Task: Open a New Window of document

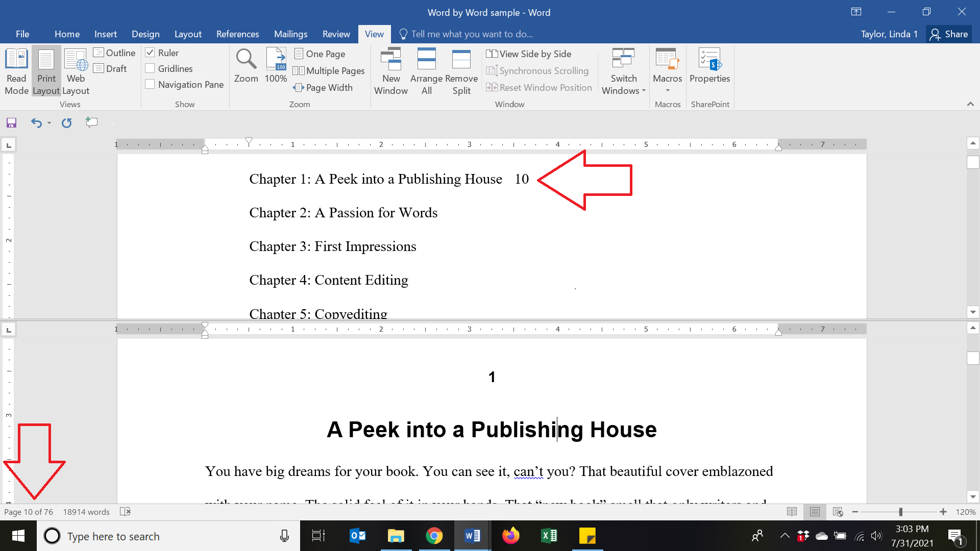Action: pos(391,70)
